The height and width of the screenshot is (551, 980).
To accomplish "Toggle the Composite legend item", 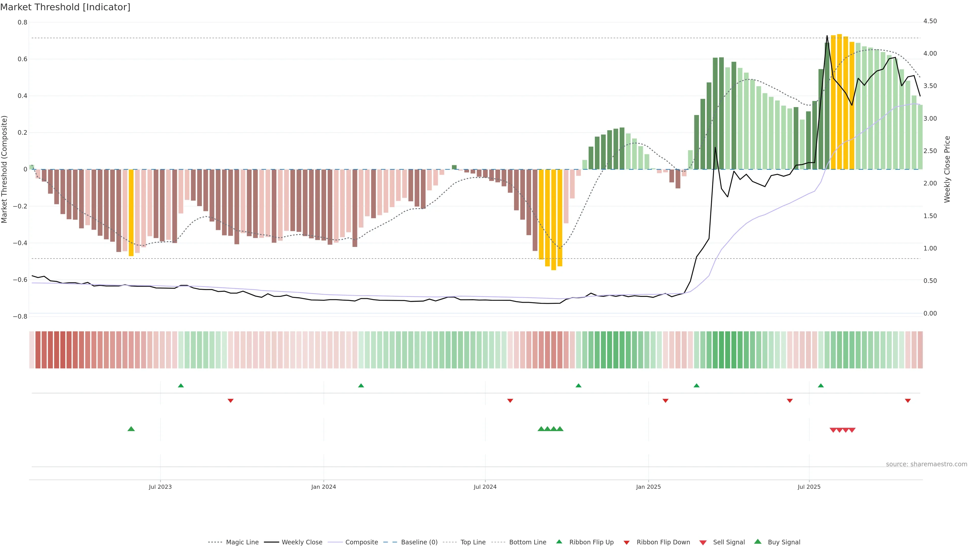I will click(361, 542).
